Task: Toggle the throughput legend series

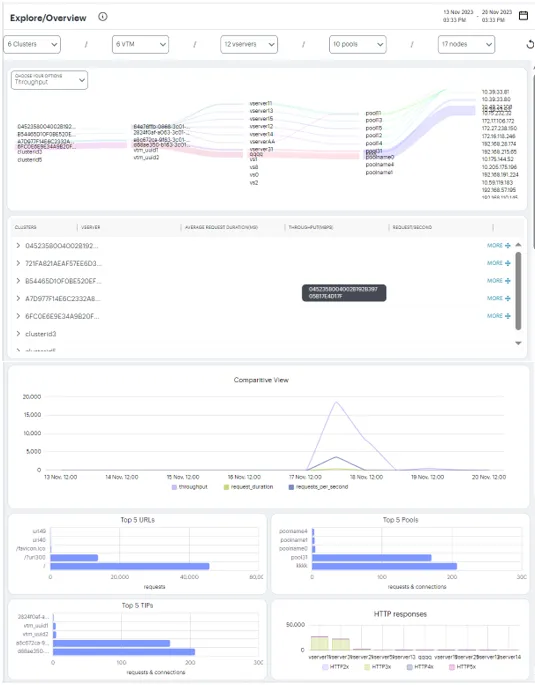Action: pos(190,487)
